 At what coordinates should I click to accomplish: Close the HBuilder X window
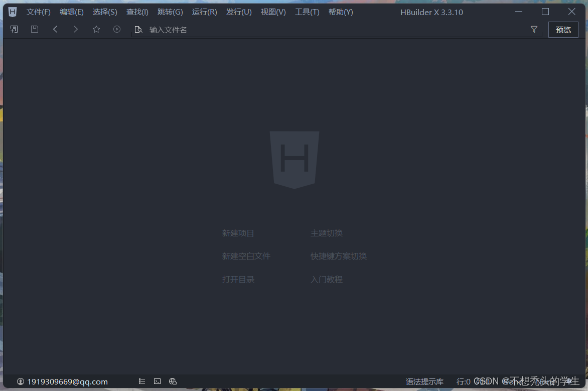tap(571, 12)
